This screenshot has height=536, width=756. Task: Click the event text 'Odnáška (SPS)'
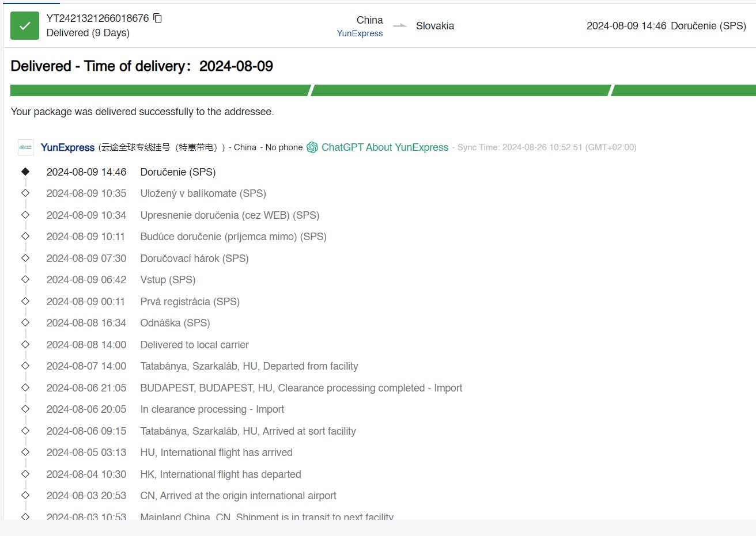click(175, 323)
